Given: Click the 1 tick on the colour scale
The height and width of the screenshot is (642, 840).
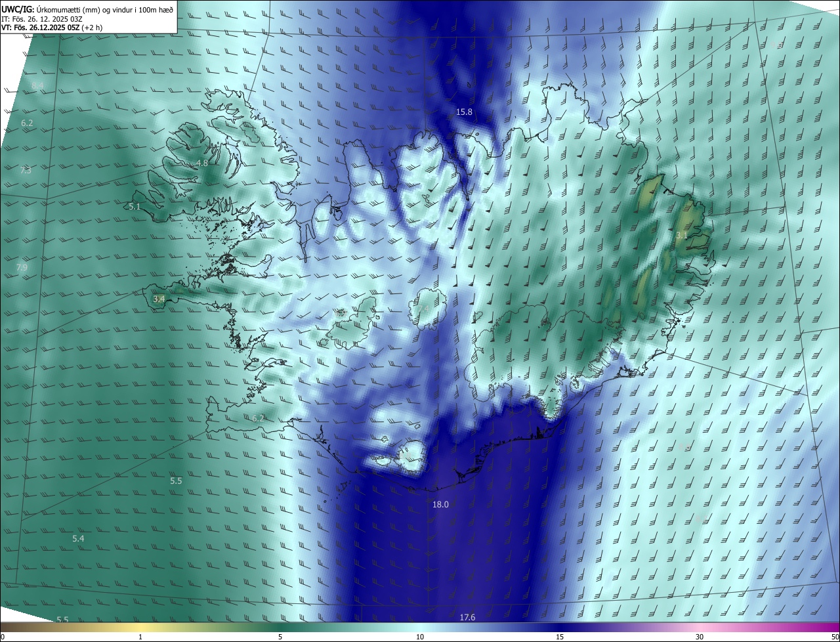Looking at the screenshot, I should point(140,637).
